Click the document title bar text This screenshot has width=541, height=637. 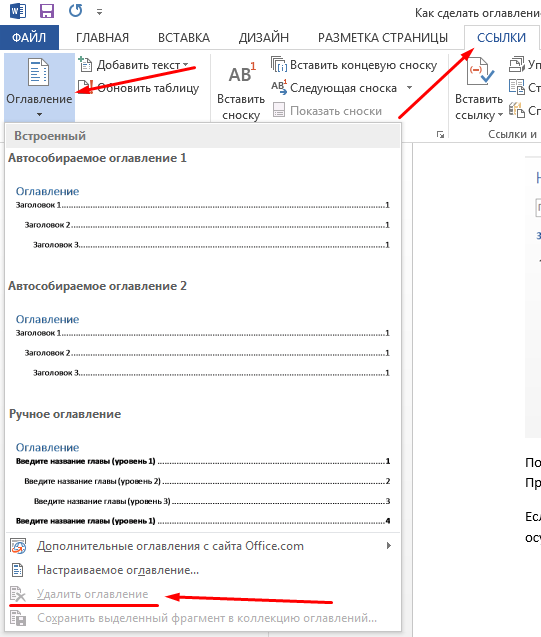(478, 13)
